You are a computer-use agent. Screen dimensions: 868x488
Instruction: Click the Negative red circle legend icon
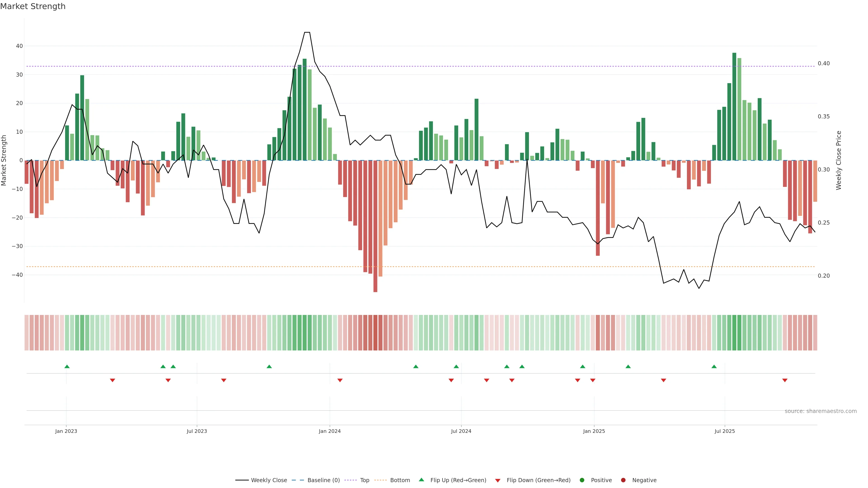[x=623, y=480]
